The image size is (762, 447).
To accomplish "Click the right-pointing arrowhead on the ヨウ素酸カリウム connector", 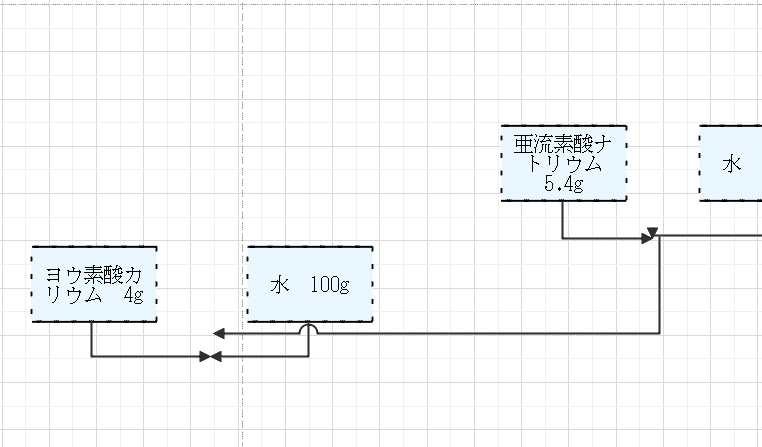I will point(205,356).
